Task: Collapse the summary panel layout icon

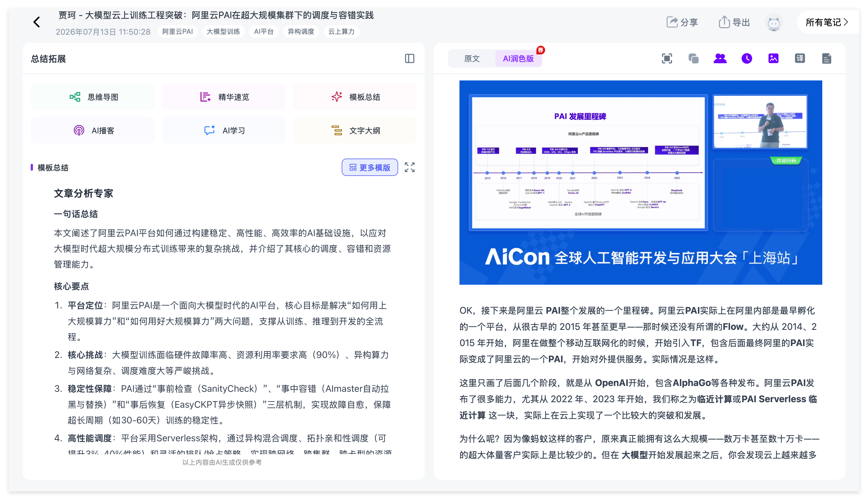Action: point(409,58)
